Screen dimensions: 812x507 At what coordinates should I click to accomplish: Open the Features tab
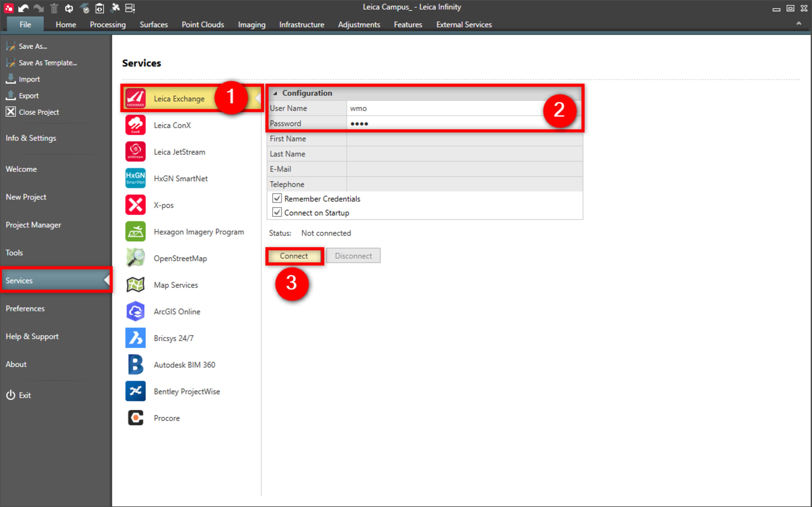point(408,24)
